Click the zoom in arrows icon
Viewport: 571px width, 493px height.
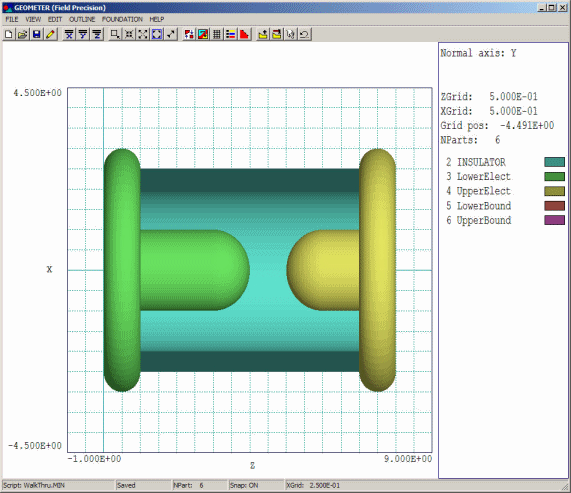[x=129, y=35]
